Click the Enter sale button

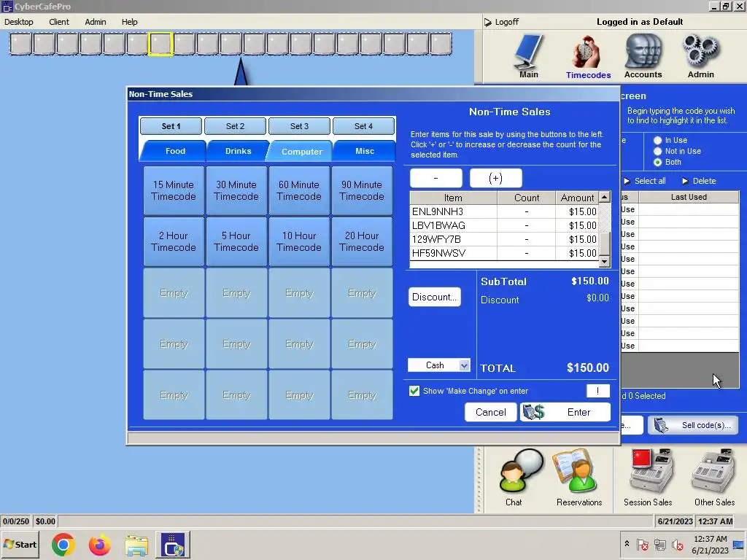tap(565, 413)
